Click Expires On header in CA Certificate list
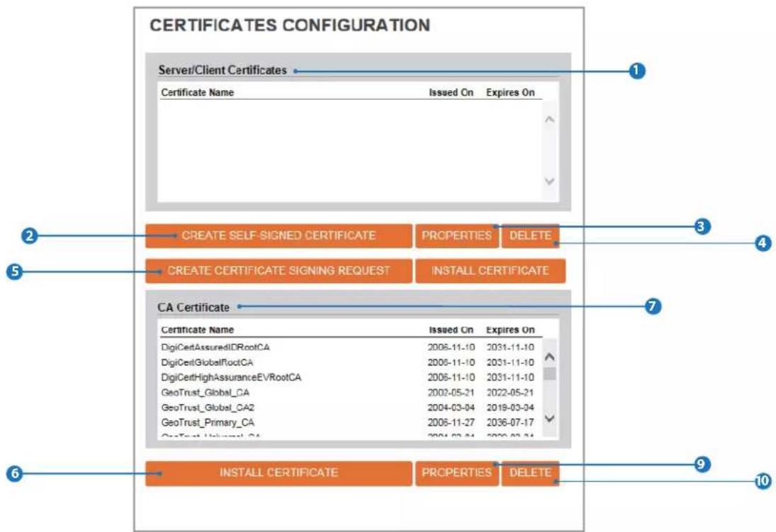 click(510, 329)
